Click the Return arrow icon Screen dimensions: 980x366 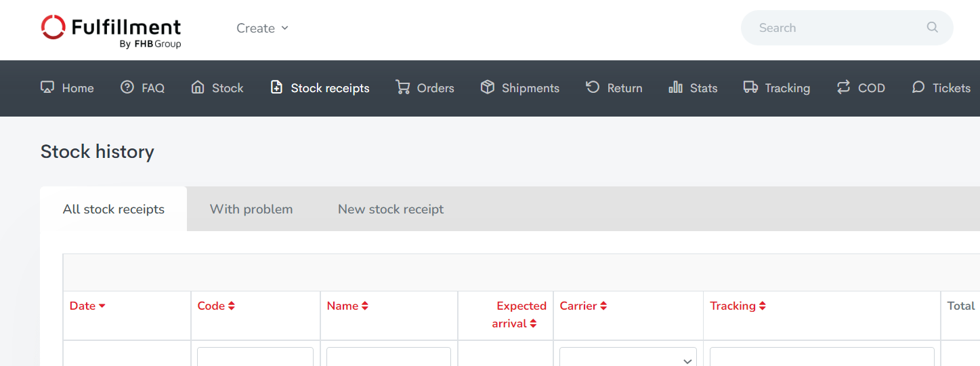pyautogui.click(x=593, y=87)
